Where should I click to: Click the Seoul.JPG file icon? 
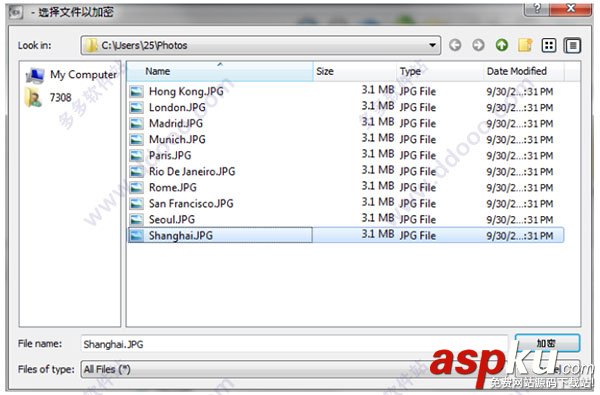click(x=137, y=220)
